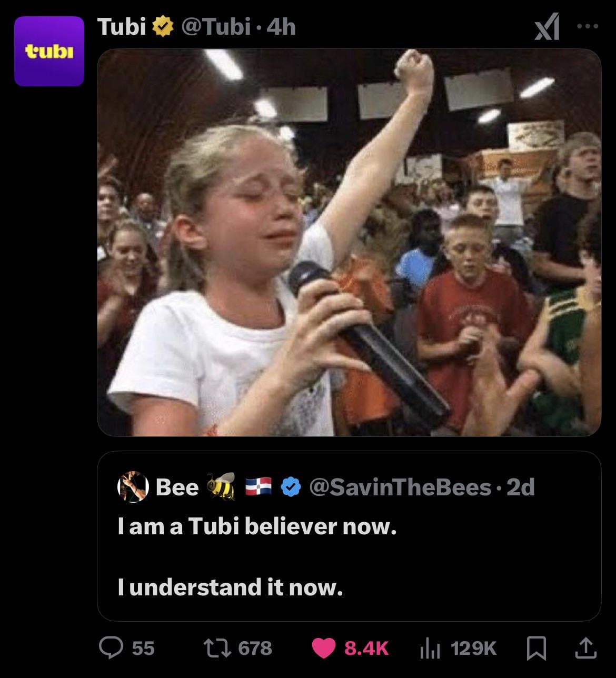Click the "I understand it now." text
The height and width of the screenshot is (678, 616).
pos(230,586)
